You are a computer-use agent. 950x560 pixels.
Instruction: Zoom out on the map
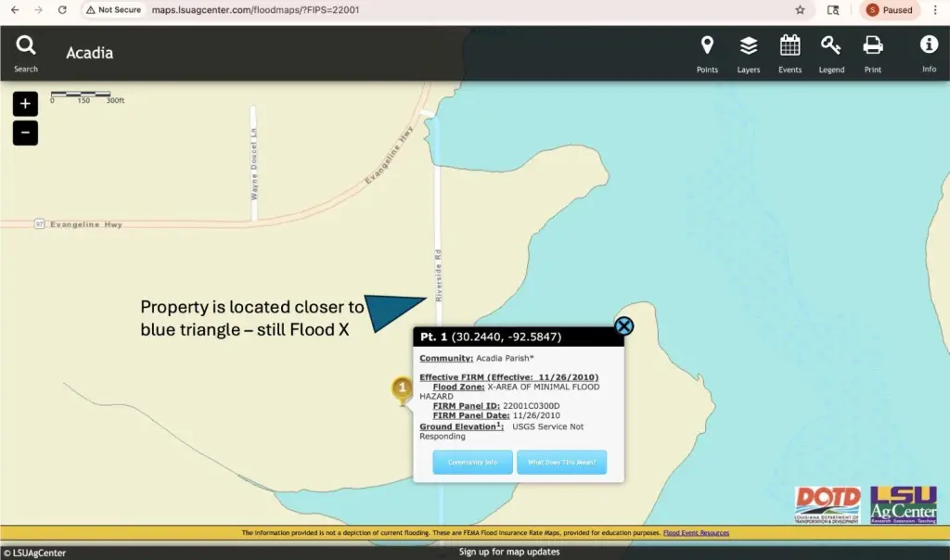tap(25, 134)
